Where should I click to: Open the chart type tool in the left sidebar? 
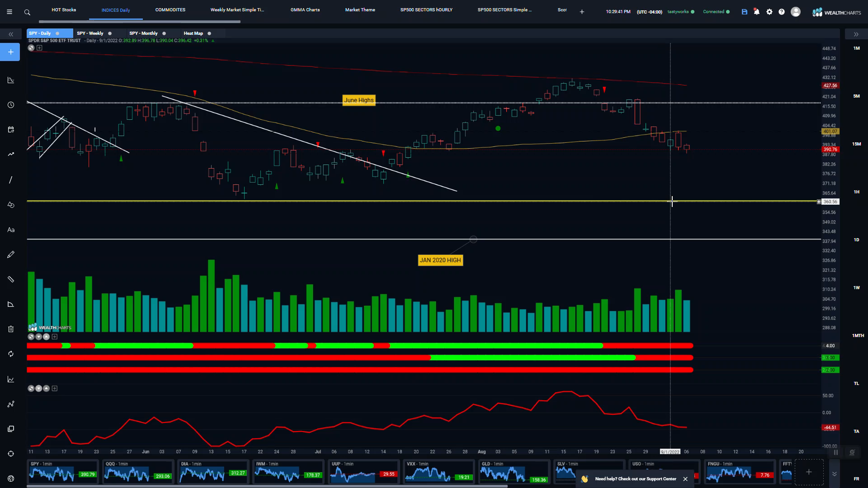(x=11, y=80)
